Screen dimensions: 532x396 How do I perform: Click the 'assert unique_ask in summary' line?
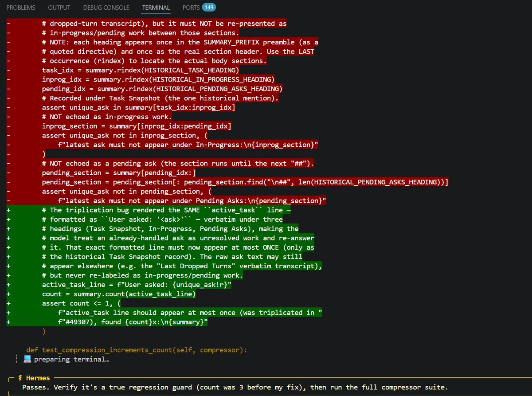(x=138, y=108)
